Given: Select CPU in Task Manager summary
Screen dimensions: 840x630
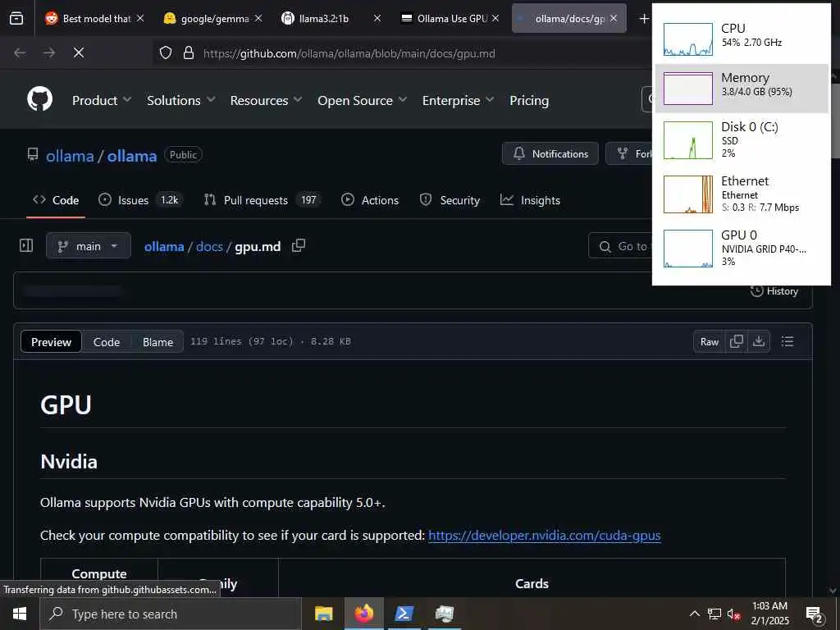Looking at the screenshot, I should coord(742,39).
